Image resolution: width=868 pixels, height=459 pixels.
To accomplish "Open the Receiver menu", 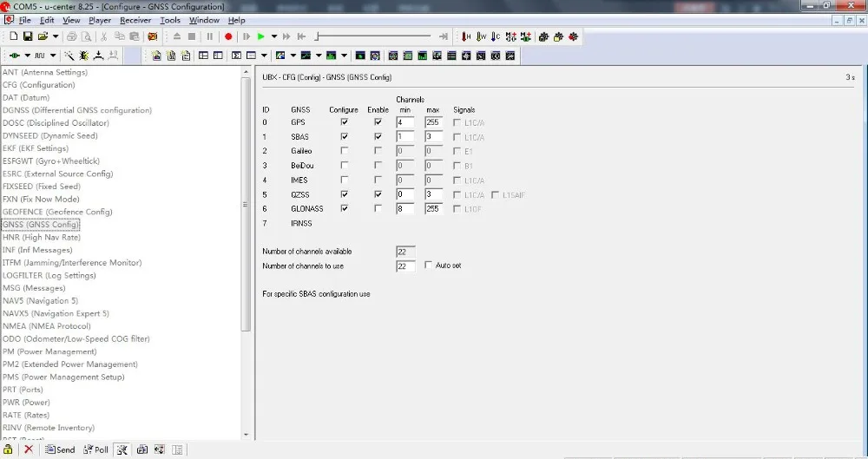I will (x=135, y=20).
